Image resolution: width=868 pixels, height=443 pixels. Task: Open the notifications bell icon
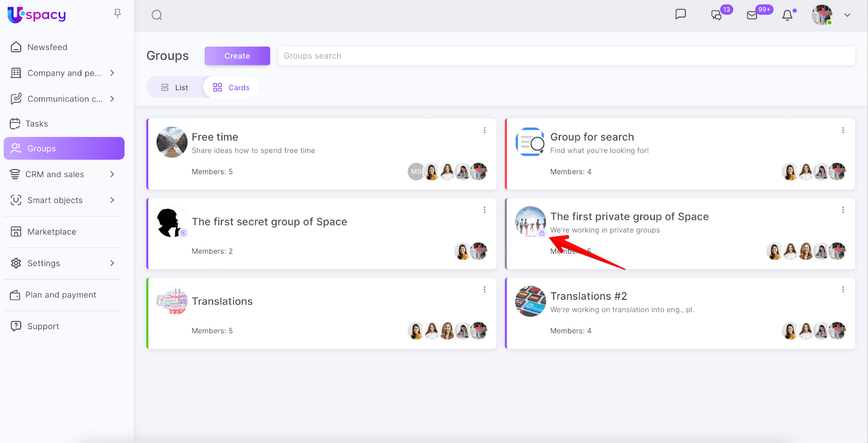(x=787, y=15)
